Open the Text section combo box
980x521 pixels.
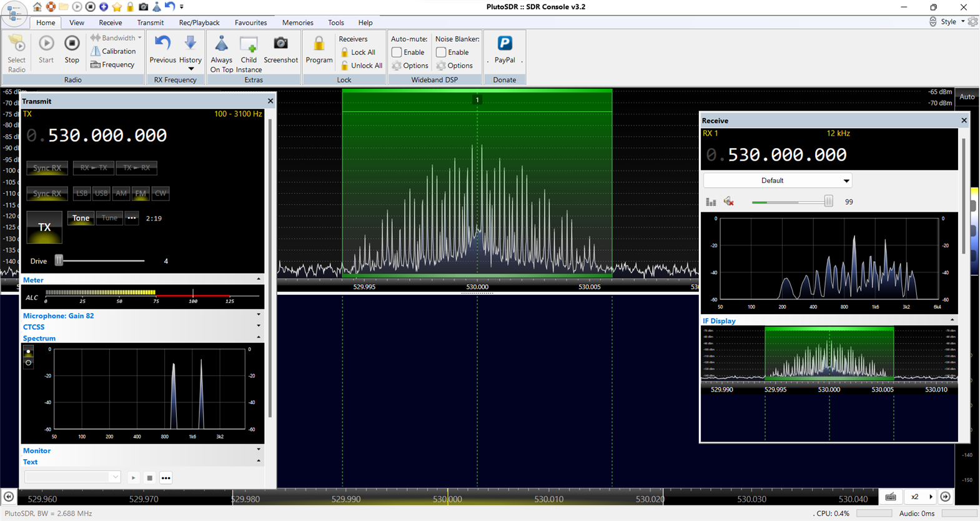coord(72,477)
